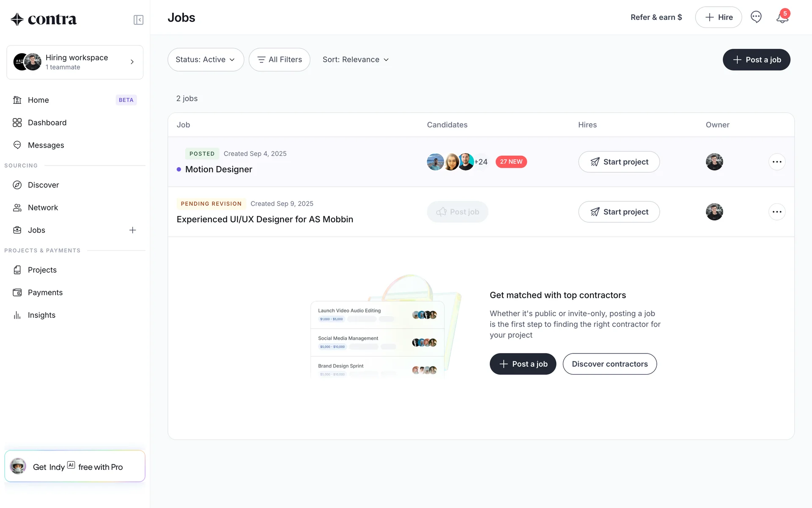812x508 pixels.
Task: Open more options for Motion Designer job
Action: 776,162
